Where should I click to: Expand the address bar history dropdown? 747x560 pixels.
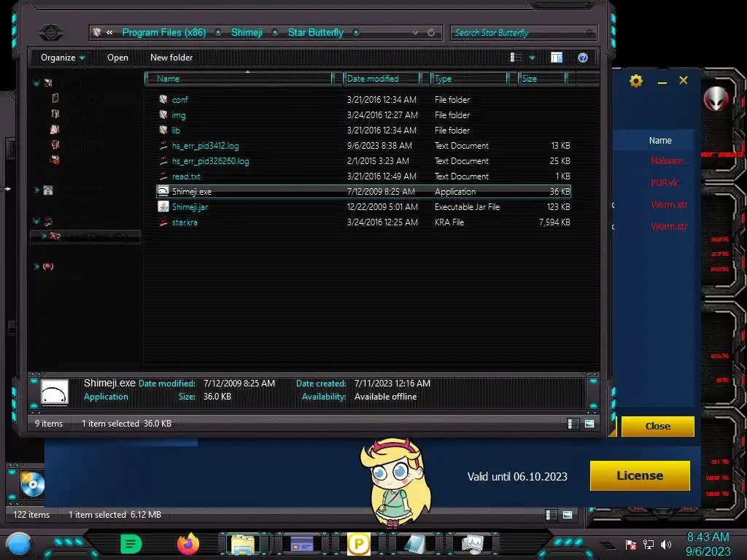click(x=415, y=32)
